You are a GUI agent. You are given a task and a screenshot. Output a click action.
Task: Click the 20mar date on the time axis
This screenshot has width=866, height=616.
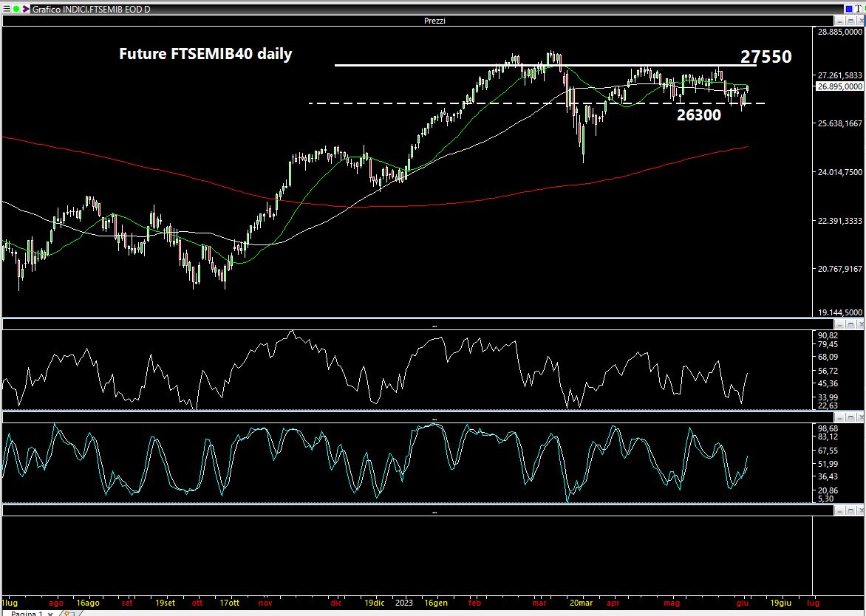[x=581, y=603]
